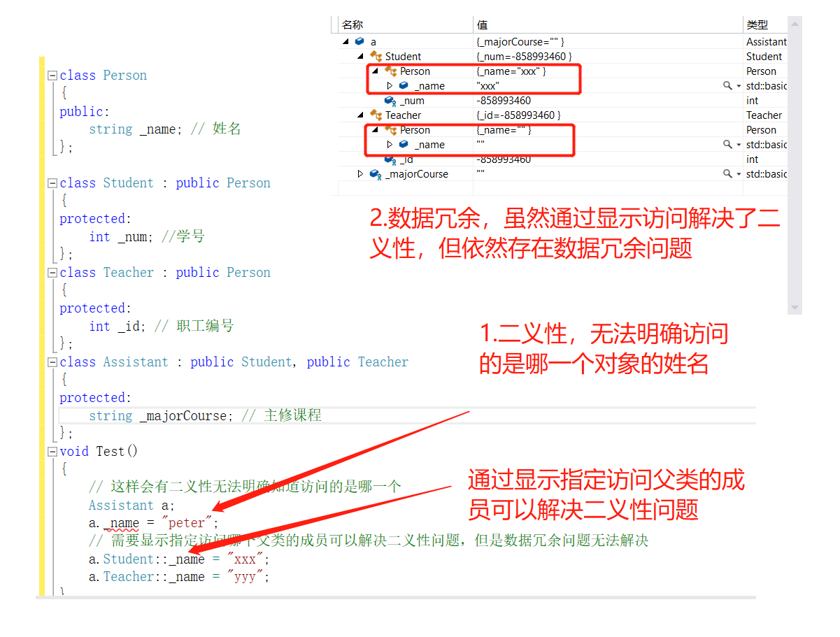
Task: Collapse the class Assistant code block
Action: click(x=52, y=362)
